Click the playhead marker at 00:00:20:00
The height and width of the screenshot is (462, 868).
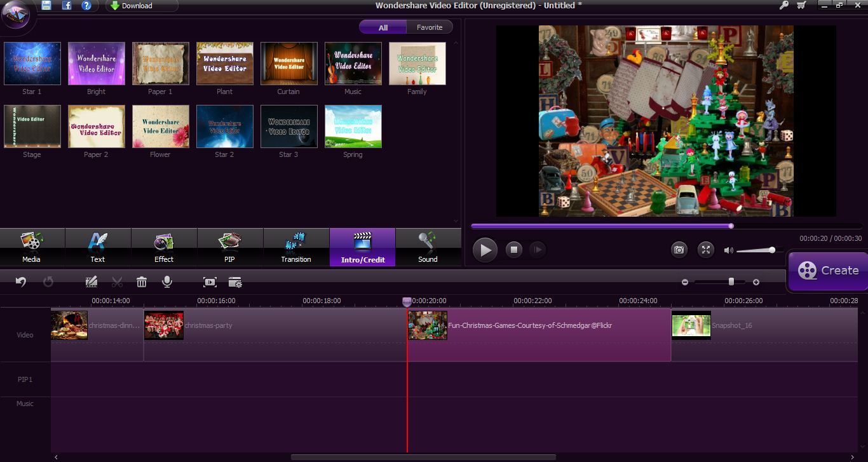[x=407, y=302]
